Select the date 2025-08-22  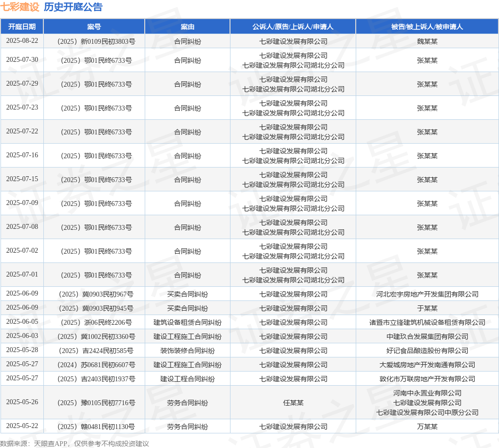(22, 41)
